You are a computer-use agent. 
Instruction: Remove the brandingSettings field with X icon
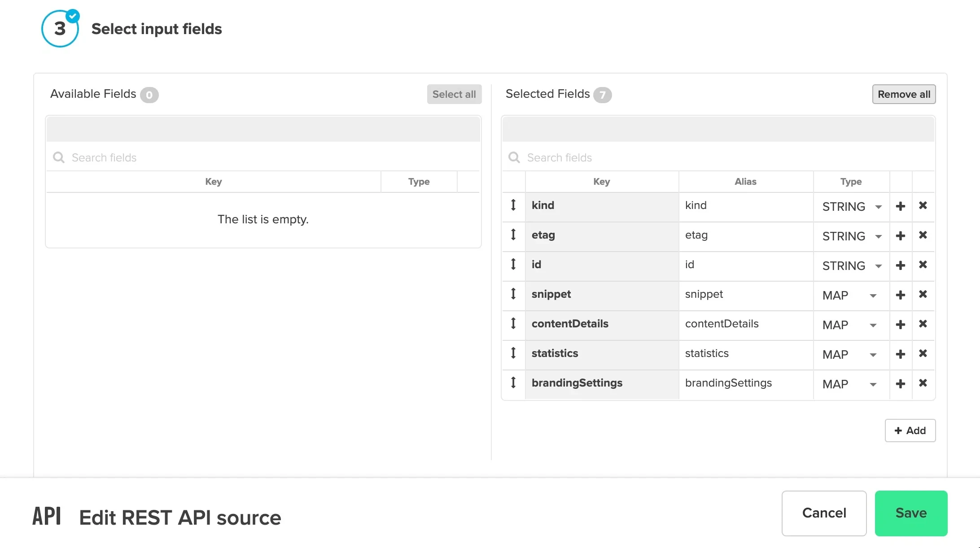click(923, 383)
